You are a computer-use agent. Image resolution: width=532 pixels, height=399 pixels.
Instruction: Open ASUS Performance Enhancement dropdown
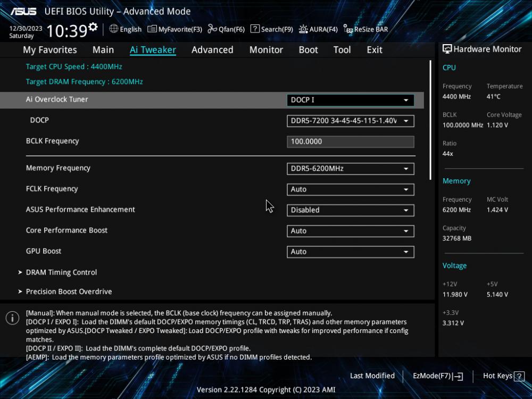(350, 210)
